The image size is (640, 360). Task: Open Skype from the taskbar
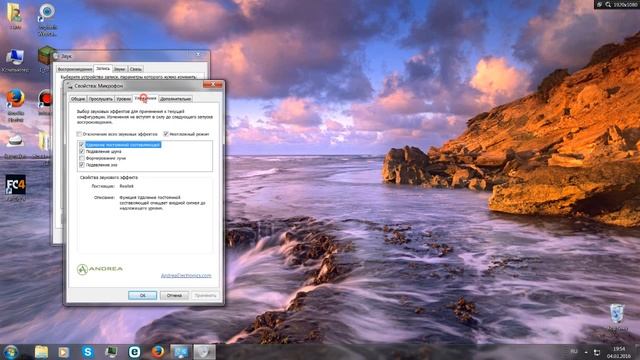tap(88, 351)
